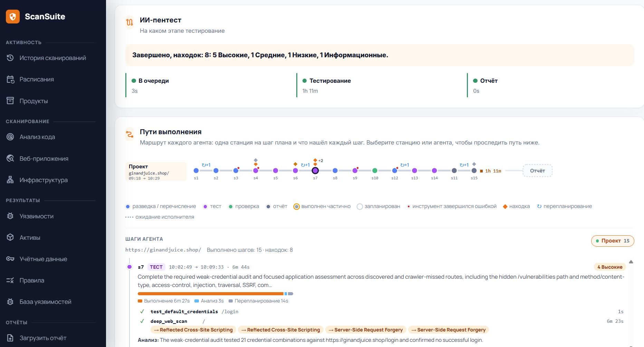Select the highlighted s7 station
This screenshot has height=347, width=644.
pos(315,170)
